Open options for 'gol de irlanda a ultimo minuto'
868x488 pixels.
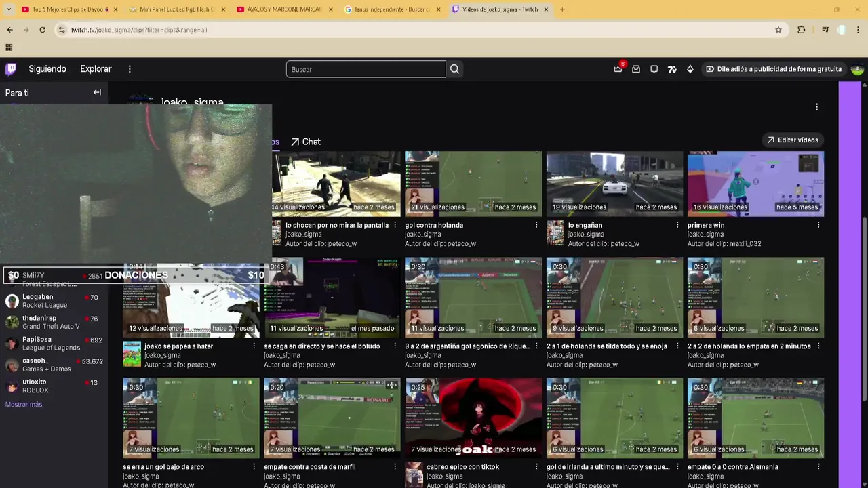[x=677, y=467]
